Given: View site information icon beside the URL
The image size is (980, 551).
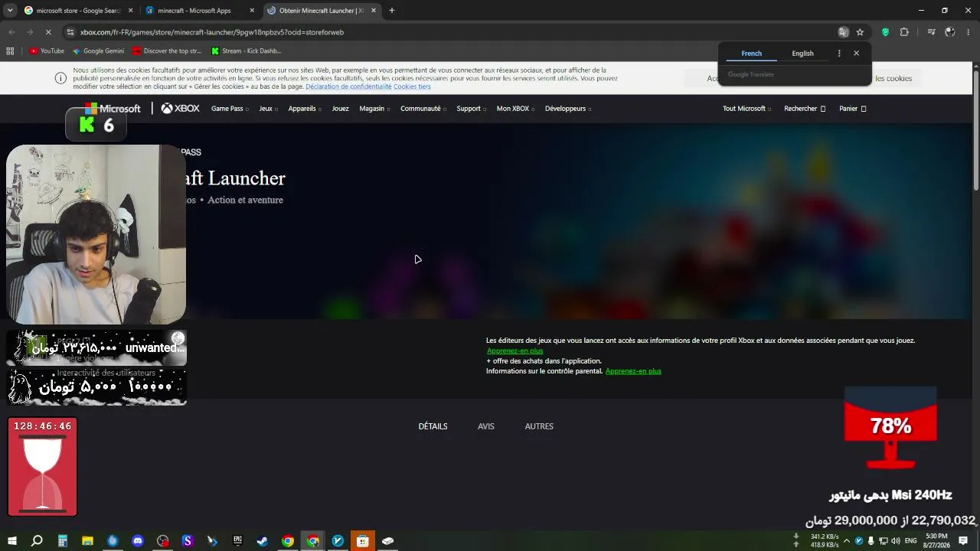Looking at the screenshot, I should [x=70, y=32].
